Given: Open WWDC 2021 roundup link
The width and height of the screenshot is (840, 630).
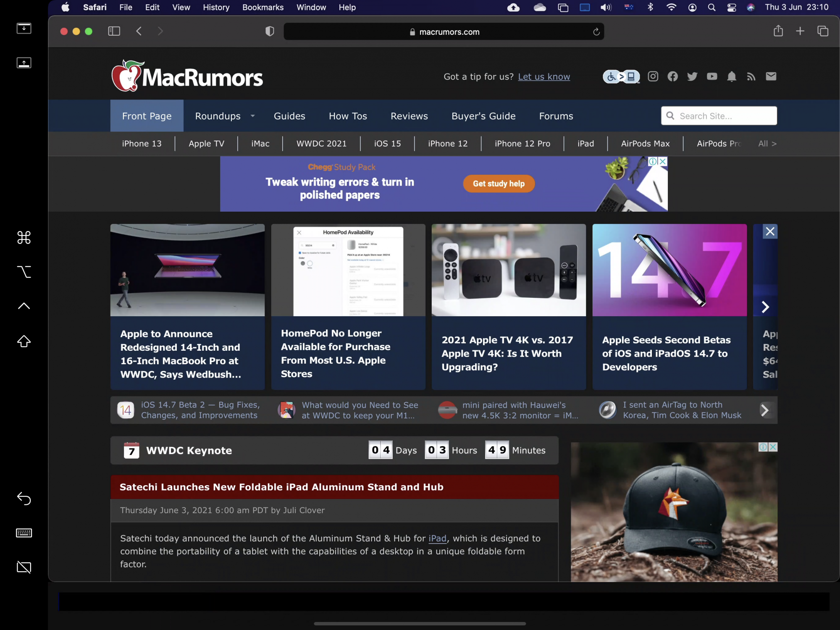Looking at the screenshot, I should 321,144.
